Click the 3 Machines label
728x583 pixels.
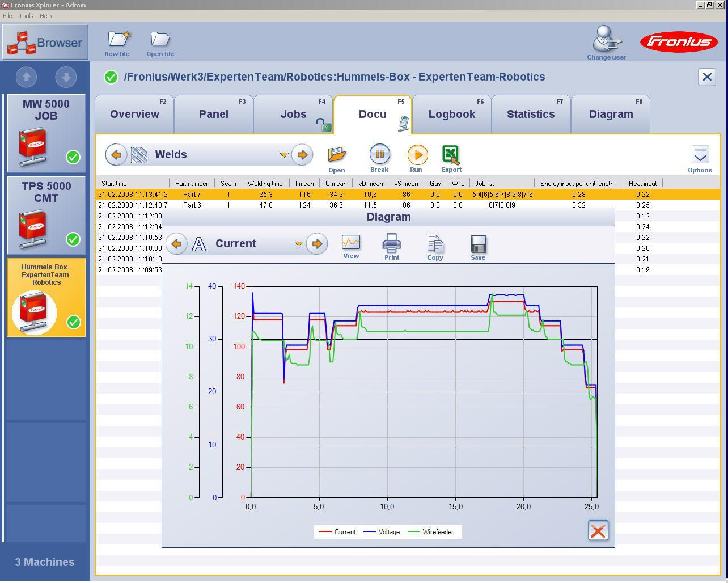tap(45, 562)
